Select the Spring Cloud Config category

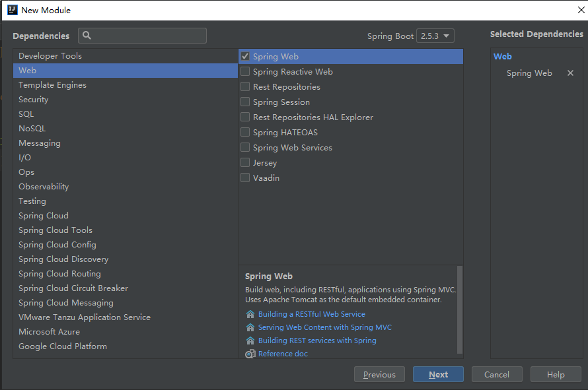tap(126, 245)
